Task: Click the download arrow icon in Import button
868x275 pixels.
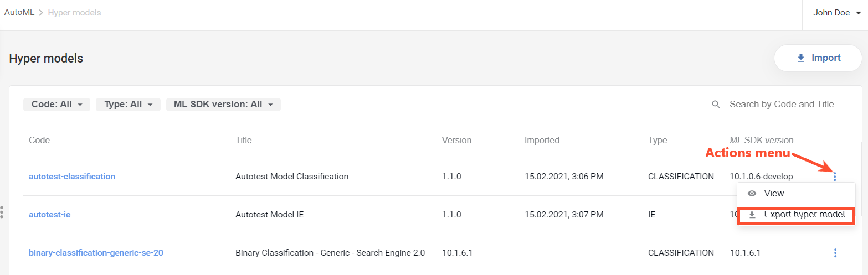Action: (800, 58)
